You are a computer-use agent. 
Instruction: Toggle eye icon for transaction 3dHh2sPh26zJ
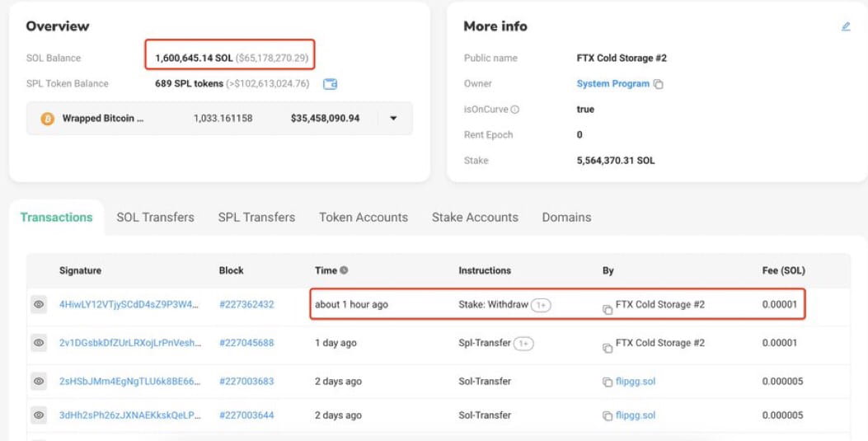[39, 415]
